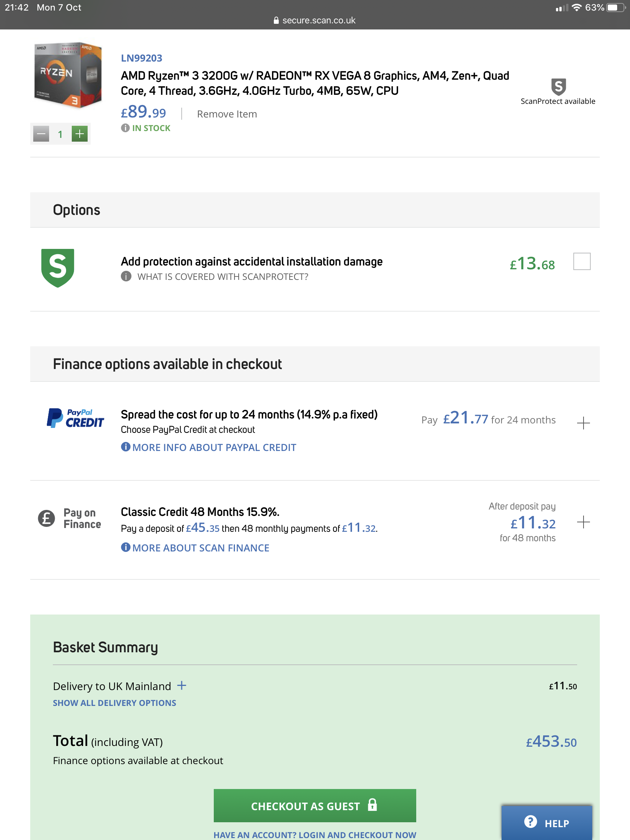630x840 pixels.
Task: Increase quantity with the green plus button
Action: (79, 134)
